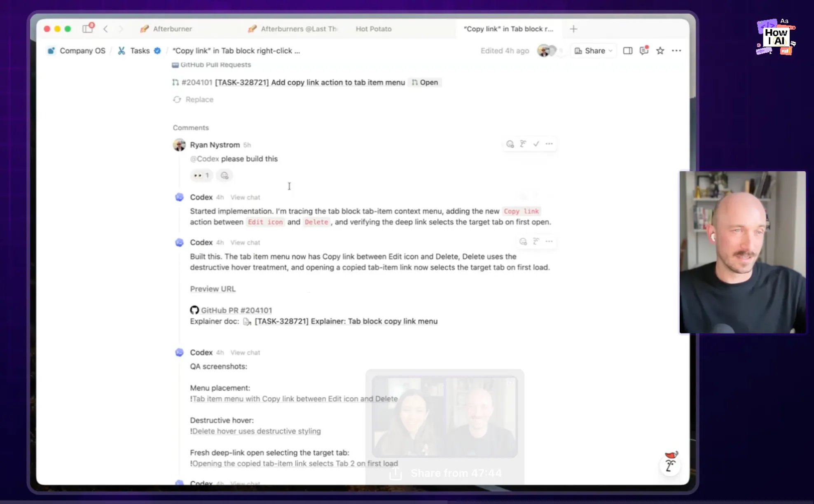Image resolution: width=814 pixels, height=504 pixels.
Task: Switch to the Afterburners @Last Th tab
Action: pos(293,29)
